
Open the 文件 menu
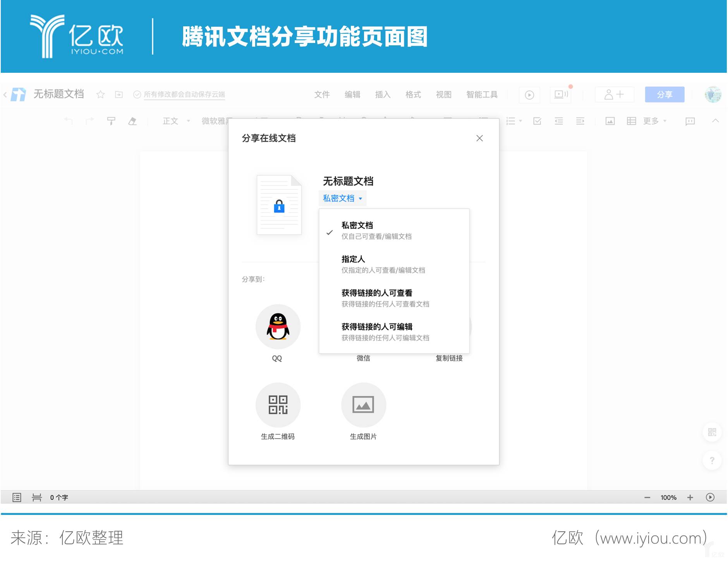322,94
